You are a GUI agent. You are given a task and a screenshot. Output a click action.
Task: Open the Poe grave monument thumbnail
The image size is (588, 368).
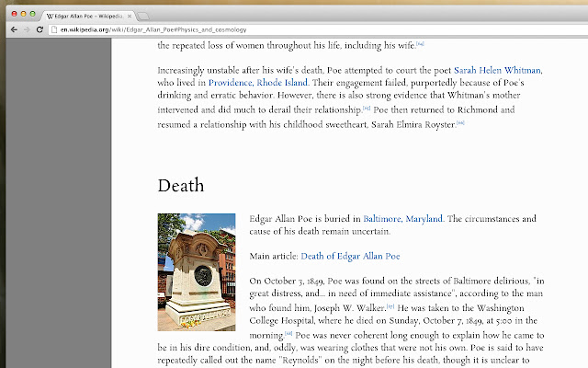pyautogui.click(x=197, y=272)
